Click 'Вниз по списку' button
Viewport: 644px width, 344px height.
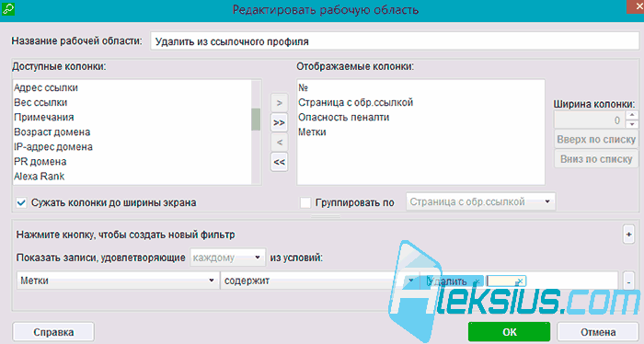596,159
